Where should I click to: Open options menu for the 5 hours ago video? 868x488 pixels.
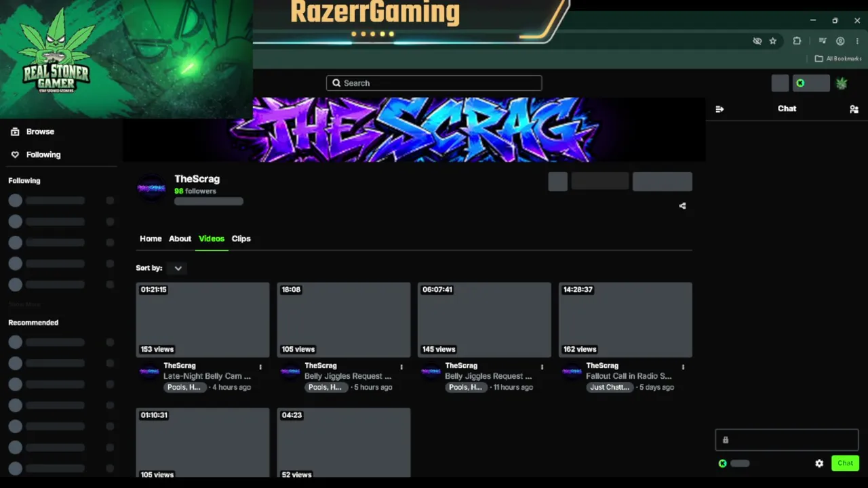[401, 367]
